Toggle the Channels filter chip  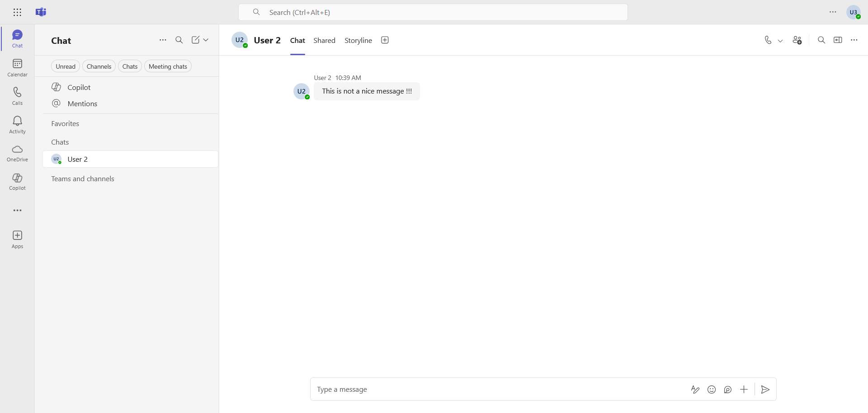99,66
